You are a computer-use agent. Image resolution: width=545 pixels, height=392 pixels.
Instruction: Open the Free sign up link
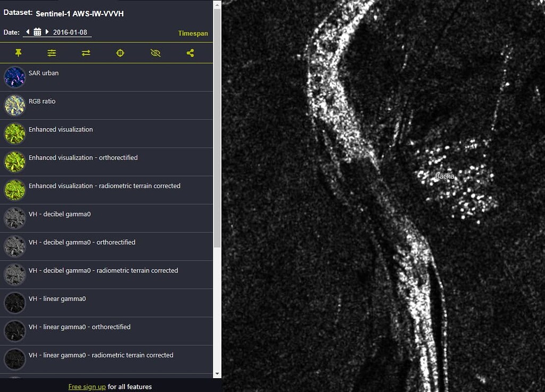(x=87, y=387)
